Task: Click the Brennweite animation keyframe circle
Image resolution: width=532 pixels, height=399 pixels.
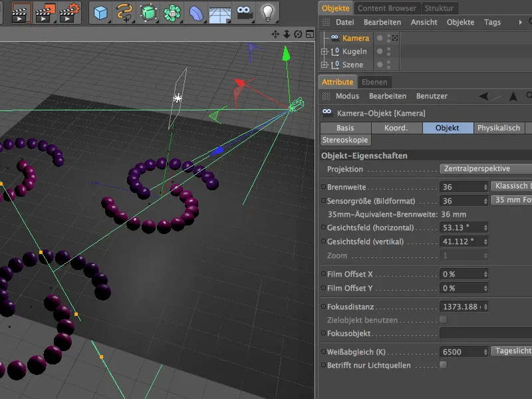Action: point(323,187)
